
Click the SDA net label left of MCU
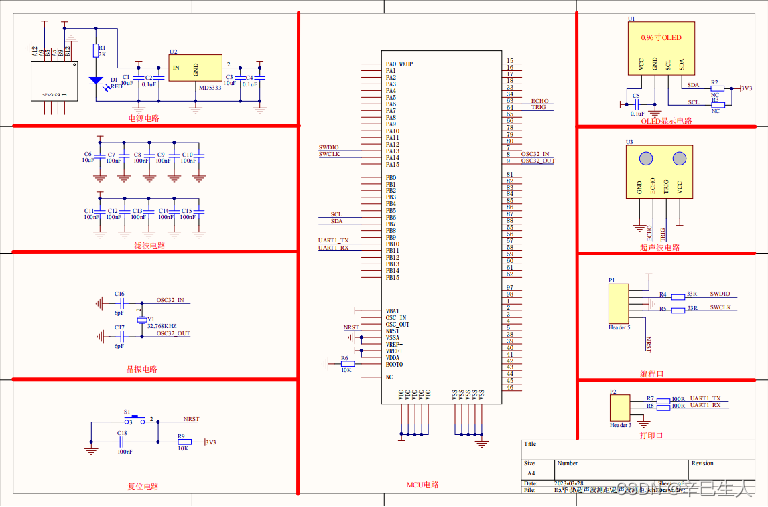[336, 221]
